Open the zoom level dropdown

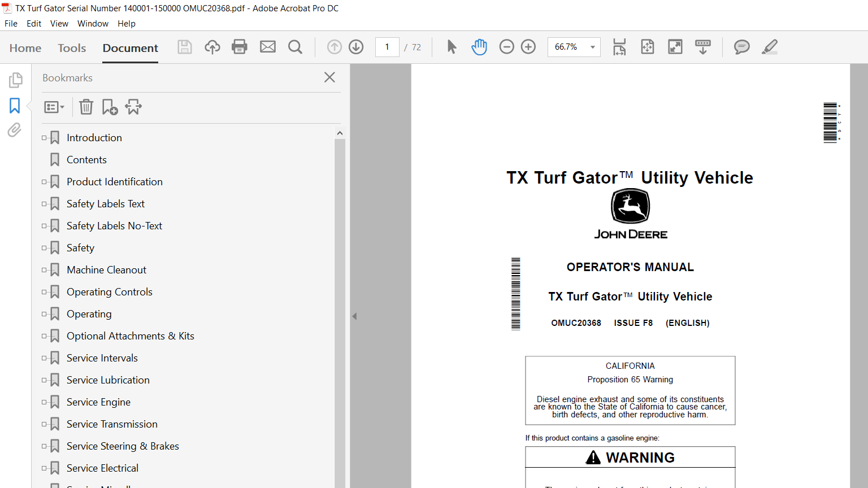click(x=593, y=47)
